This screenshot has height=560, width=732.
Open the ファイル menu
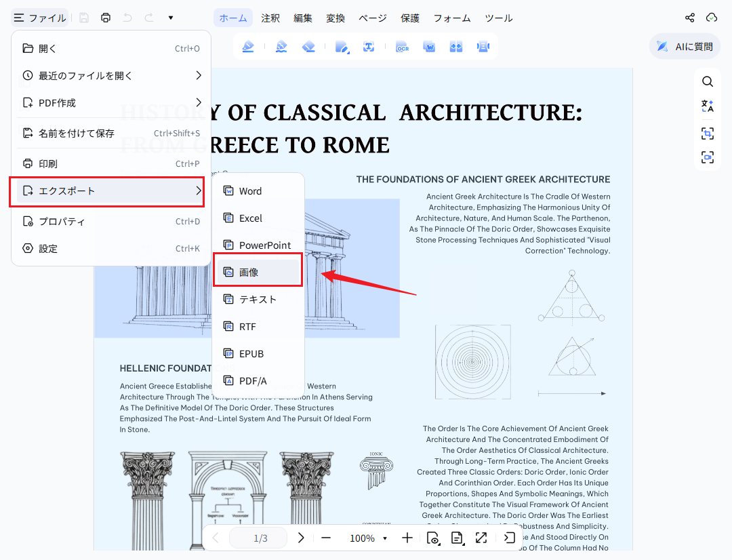click(x=40, y=18)
